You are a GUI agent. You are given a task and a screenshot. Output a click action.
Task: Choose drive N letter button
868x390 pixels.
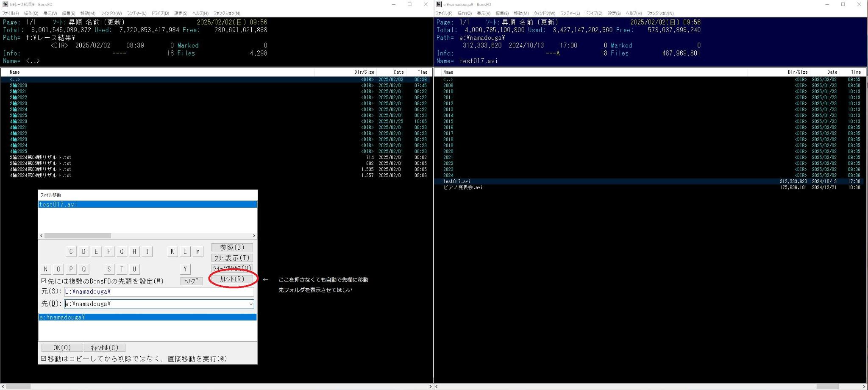point(46,269)
